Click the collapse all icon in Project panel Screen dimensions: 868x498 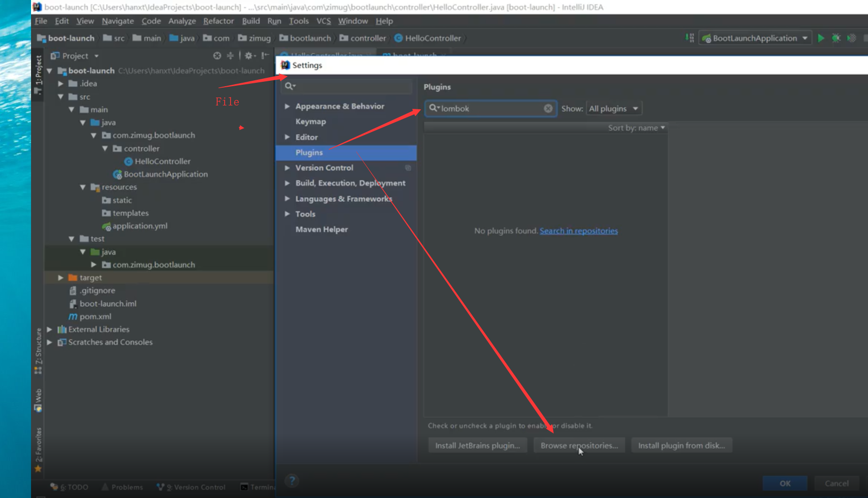coord(230,56)
